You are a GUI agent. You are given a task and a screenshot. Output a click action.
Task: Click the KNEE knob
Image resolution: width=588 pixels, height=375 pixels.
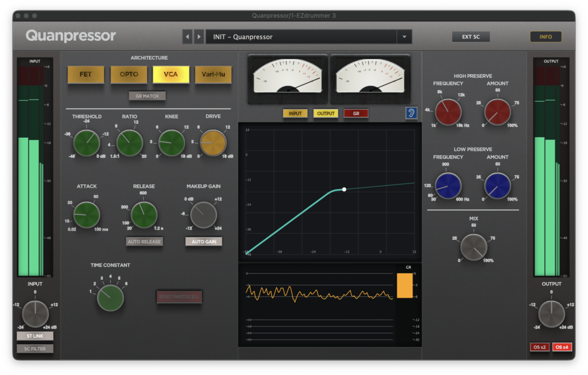[172, 143]
